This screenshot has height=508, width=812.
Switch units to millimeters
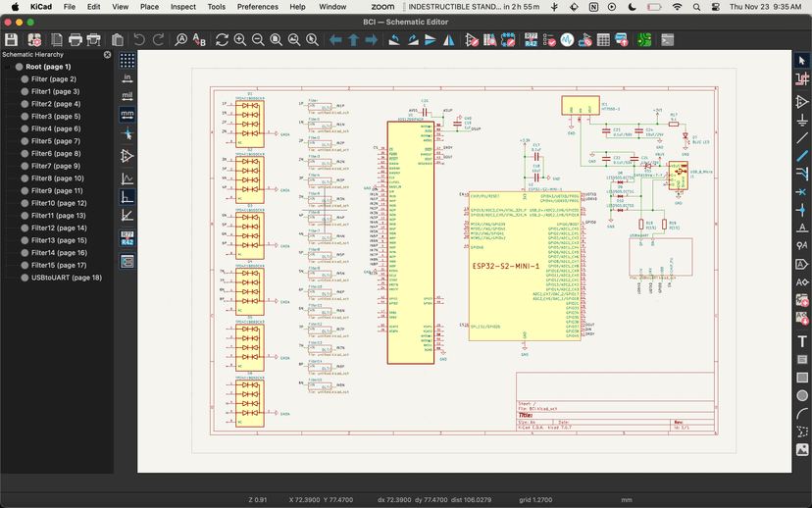pos(127,114)
